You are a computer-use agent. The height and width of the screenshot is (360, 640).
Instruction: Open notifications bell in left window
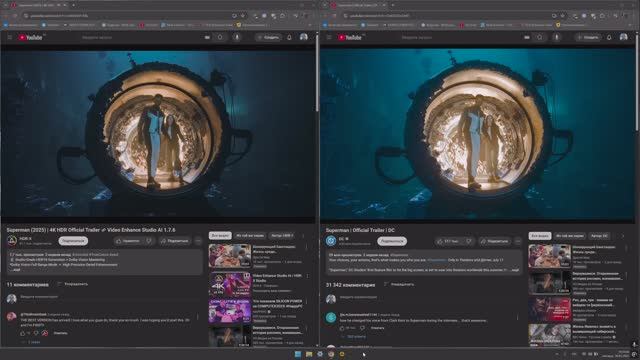click(x=289, y=38)
